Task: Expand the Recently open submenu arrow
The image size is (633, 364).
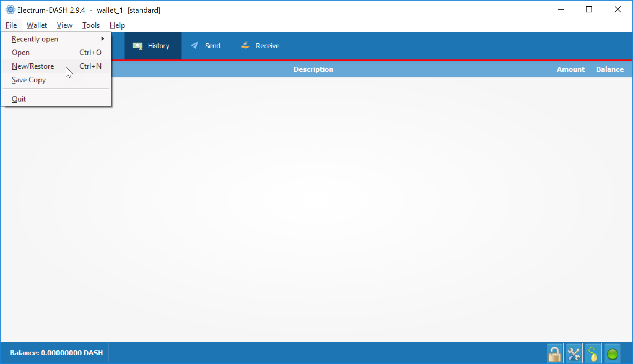Action: pyautogui.click(x=103, y=39)
